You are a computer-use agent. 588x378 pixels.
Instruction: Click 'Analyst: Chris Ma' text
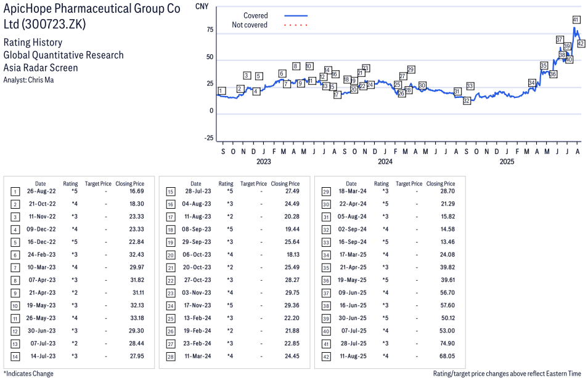point(28,80)
